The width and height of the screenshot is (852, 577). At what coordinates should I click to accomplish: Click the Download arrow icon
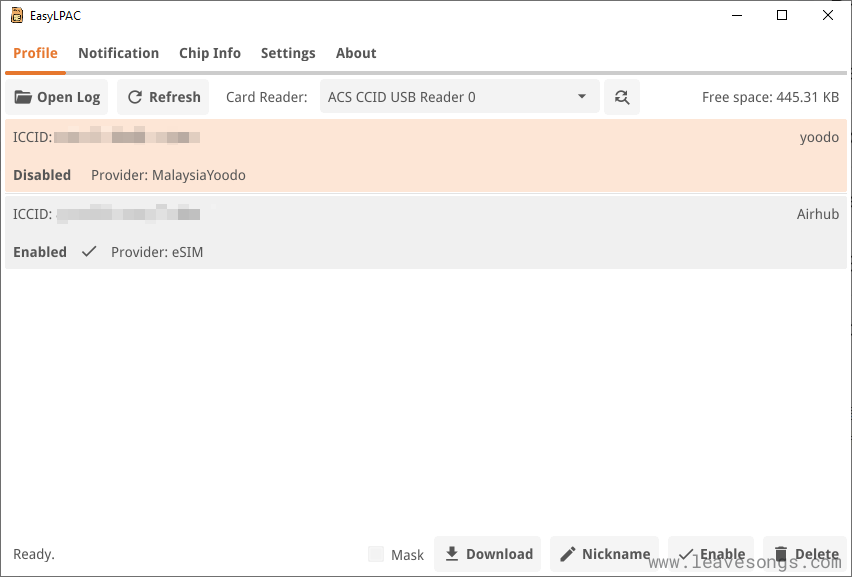(x=452, y=554)
